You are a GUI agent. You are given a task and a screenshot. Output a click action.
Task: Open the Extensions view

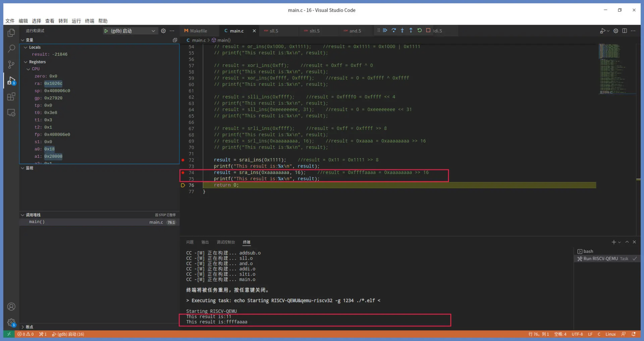coord(11,96)
